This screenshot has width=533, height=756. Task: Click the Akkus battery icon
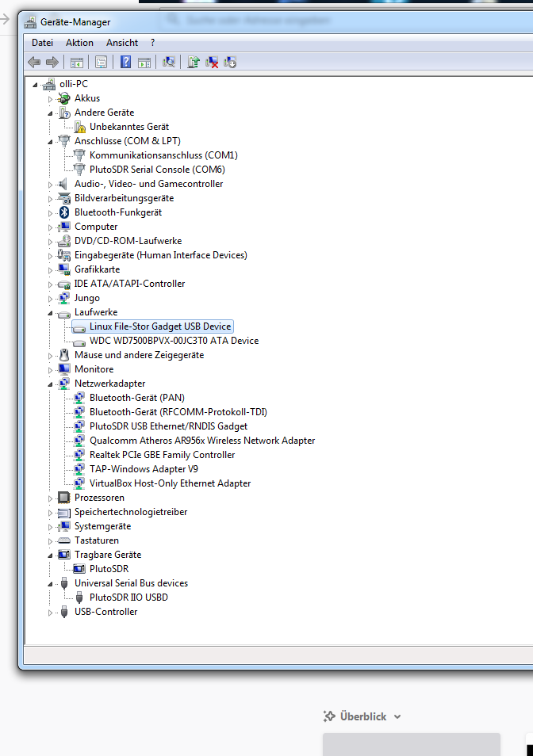click(x=63, y=98)
